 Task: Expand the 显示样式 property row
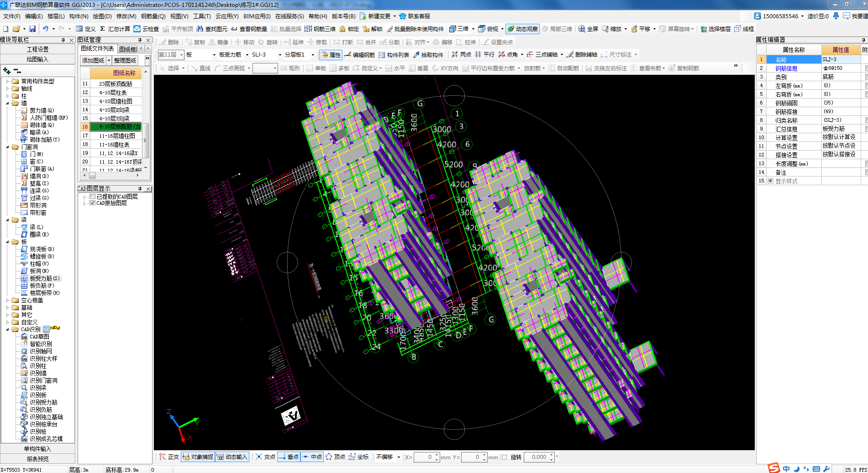[770, 181]
